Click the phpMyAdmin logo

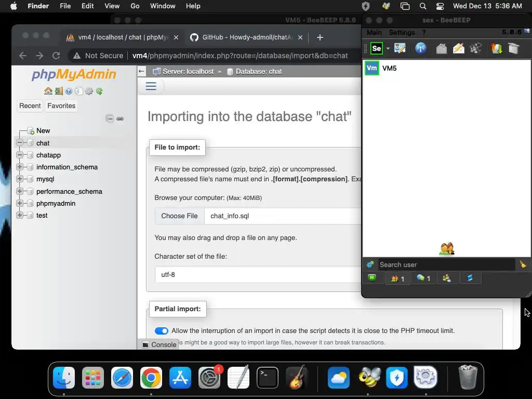pyautogui.click(x=74, y=74)
